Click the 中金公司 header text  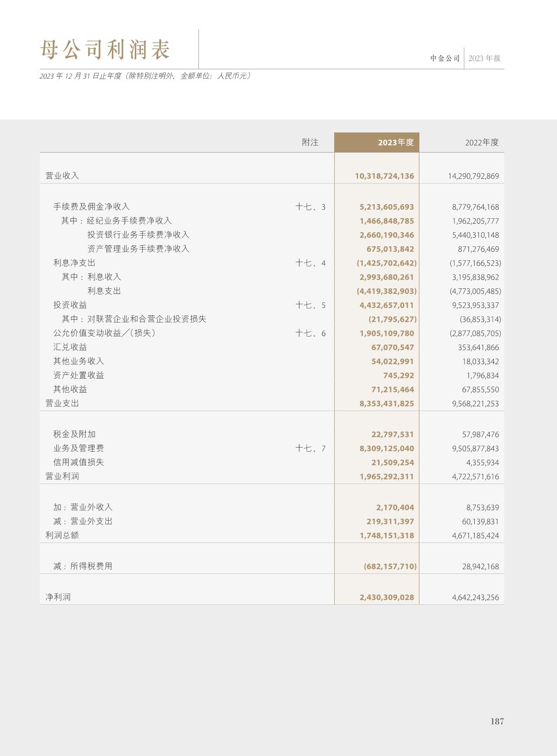(x=445, y=59)
